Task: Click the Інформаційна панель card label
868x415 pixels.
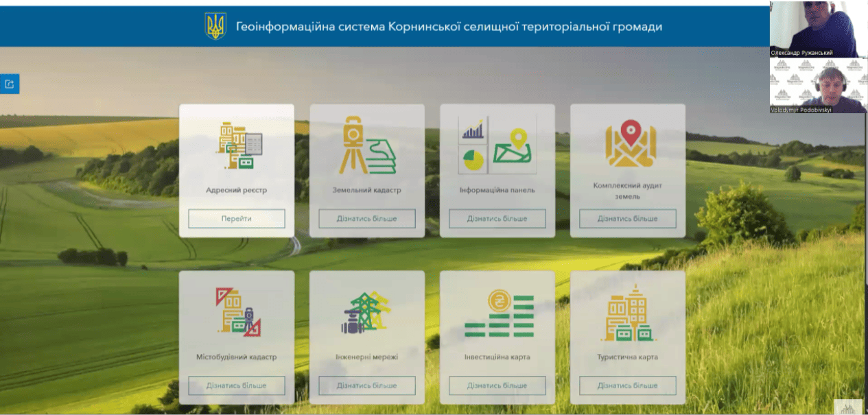Action: (497, 190)
